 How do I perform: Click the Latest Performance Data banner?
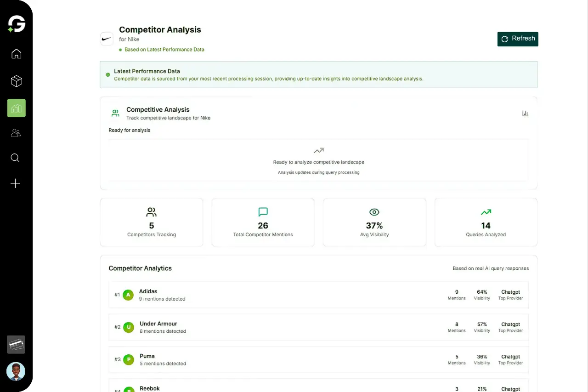pos(318,75)
